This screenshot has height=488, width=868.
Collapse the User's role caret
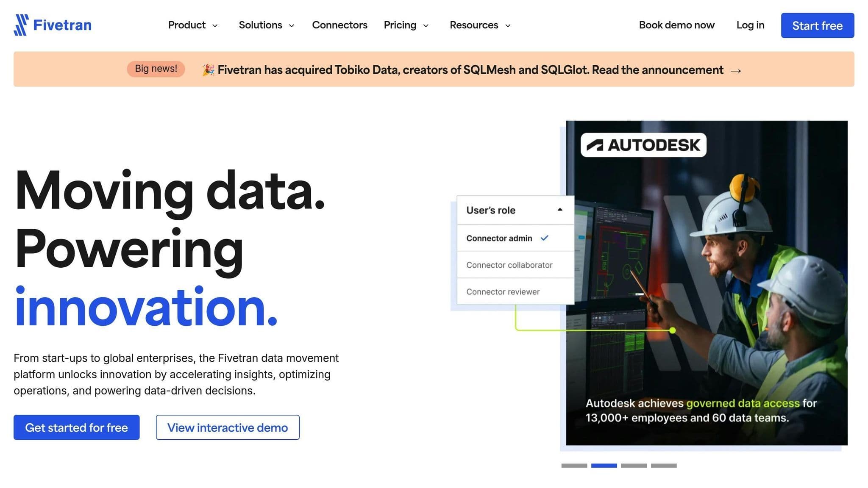560,210
